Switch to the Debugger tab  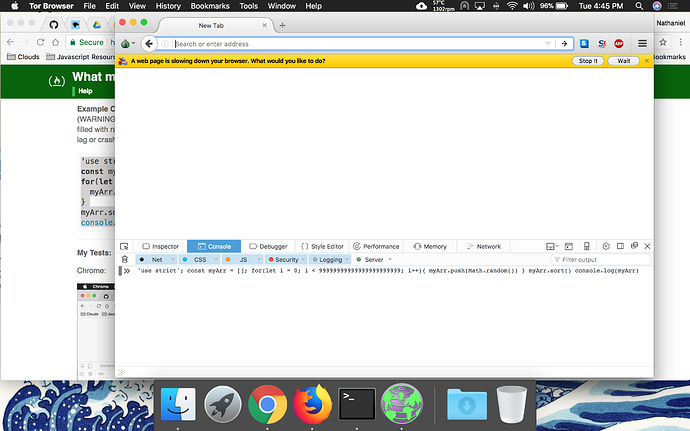pyautogui.click(x=268, y=247)
